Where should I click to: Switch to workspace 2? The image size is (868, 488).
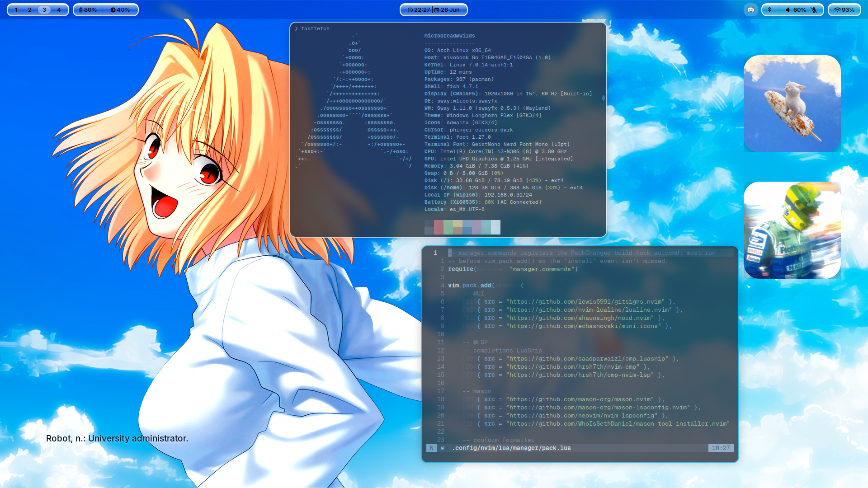30,10
